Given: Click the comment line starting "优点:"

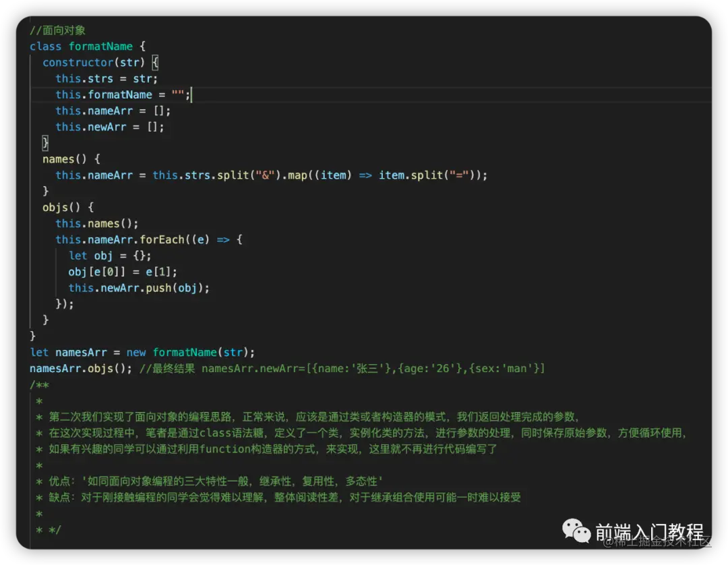Looking at the screenshot, I should [210, 481].
